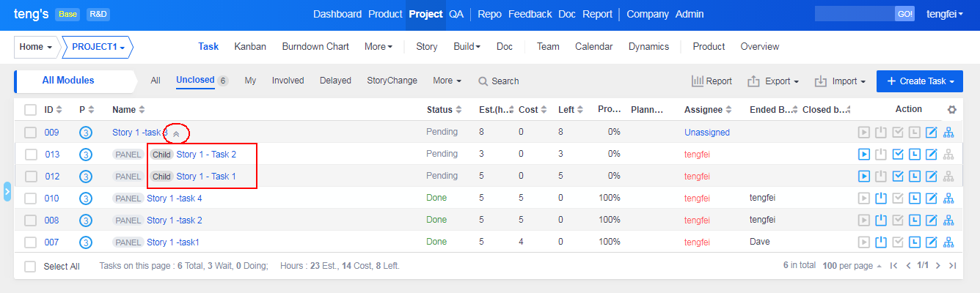Expand the left sidebar arrow handle
This screenshot has width=980, height=293.
7,192
